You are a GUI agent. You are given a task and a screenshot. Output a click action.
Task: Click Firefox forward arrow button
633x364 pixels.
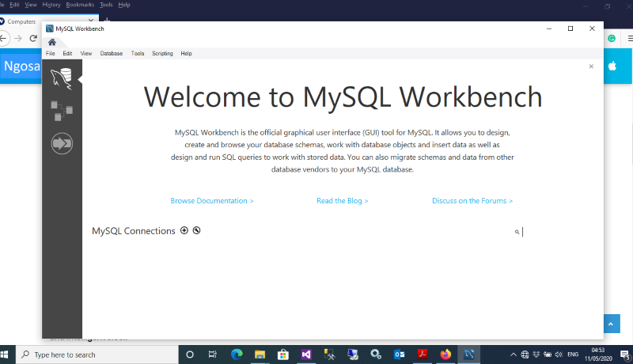pos(18,38)
